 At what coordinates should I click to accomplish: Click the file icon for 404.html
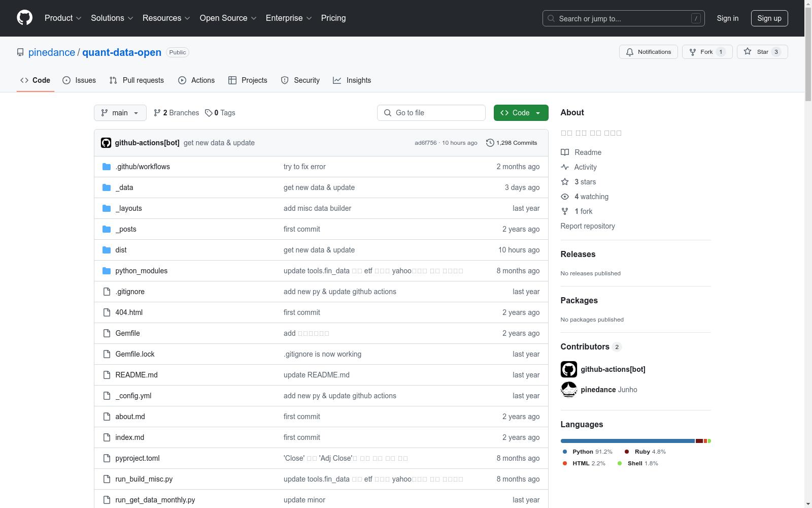[x=107, y=312]
